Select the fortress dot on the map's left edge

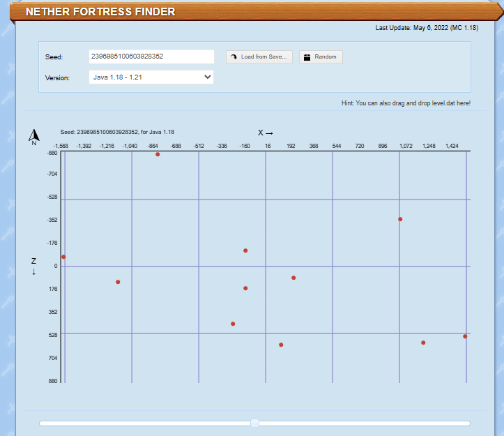tap(63, 257)
